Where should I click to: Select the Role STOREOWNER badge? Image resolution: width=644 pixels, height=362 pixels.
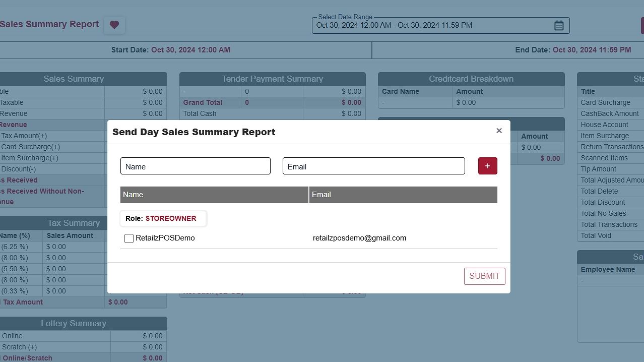pos(163,218)
